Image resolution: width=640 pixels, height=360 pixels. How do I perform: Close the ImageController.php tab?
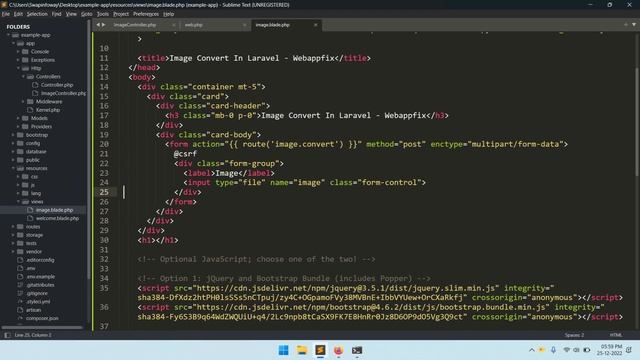tap(173, 25)
